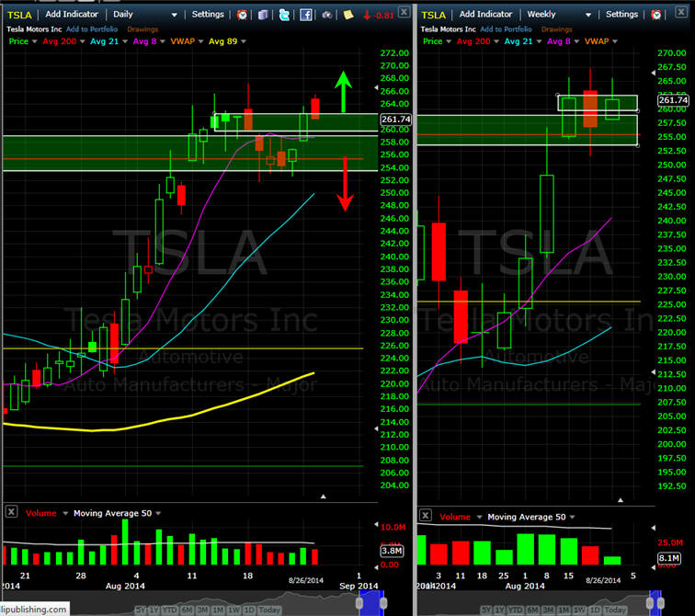695x616 pixels.
Task: Click the print/copy icon beside the alarm clock
Action: 263,15
